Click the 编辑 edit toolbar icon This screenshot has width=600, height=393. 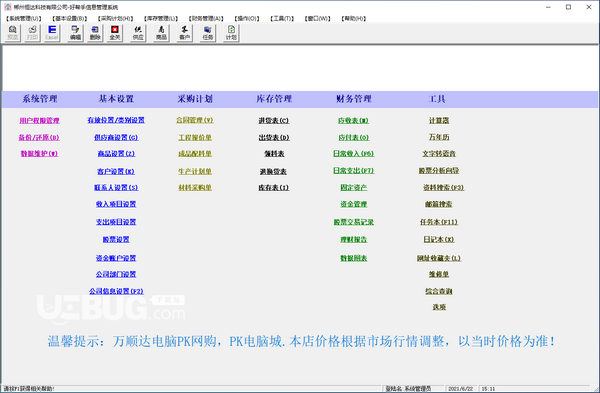pyautogui.click(x=75, y=33)
